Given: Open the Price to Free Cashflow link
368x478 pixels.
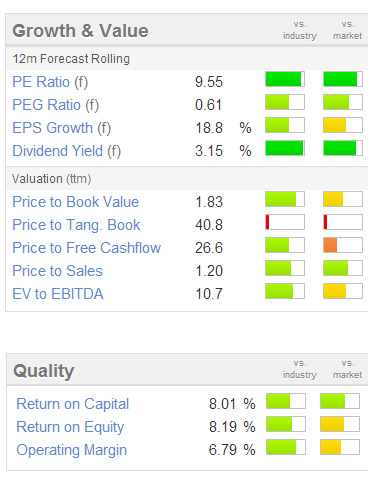Looking at the screenshot, I should coord(87,248).
